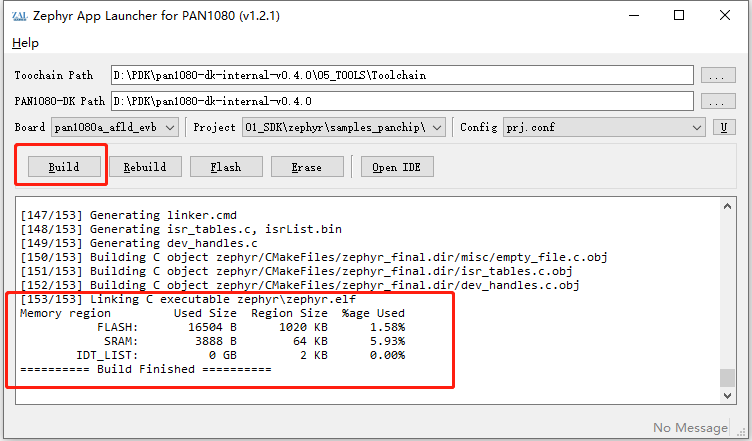Open the Config dropdown prj.conf
752x441 pixels.
(604, 128)
